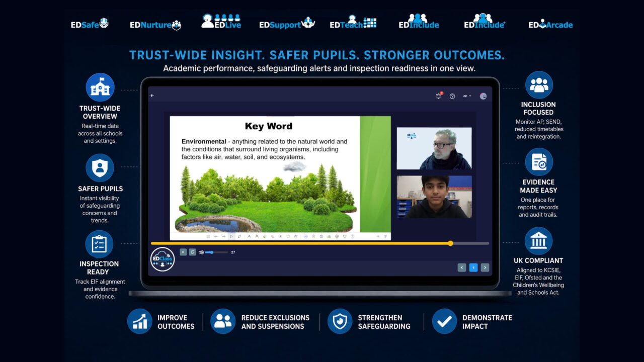Screen dimensions: 644x362
Task: Click the 'UK COMPLIANT' heading text
Action: click(538, 260)
